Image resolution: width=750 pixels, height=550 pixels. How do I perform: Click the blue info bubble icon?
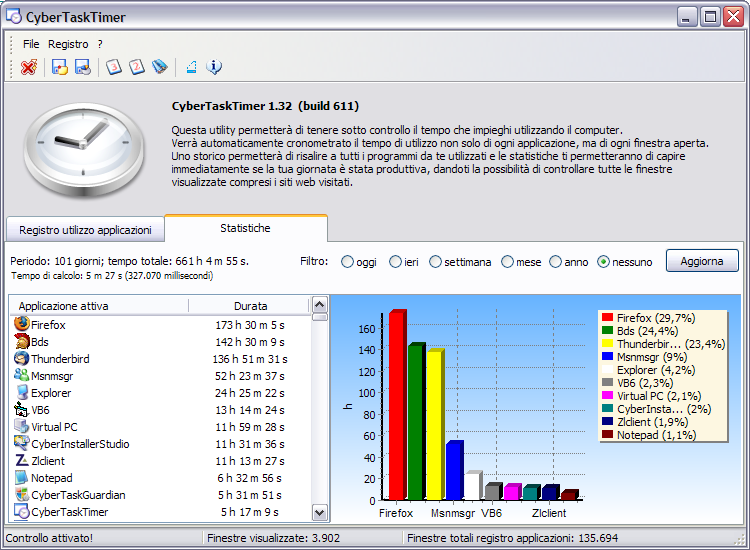214,67
